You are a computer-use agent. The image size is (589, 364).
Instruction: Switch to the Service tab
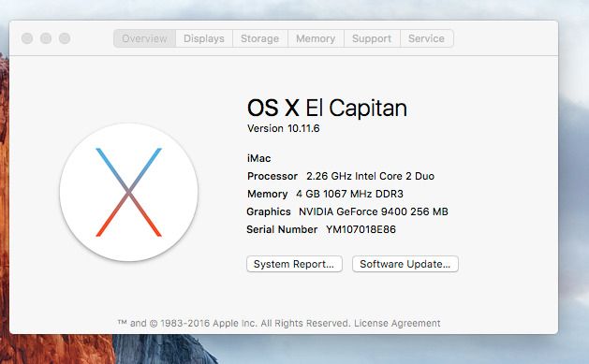tap(427, 38)
